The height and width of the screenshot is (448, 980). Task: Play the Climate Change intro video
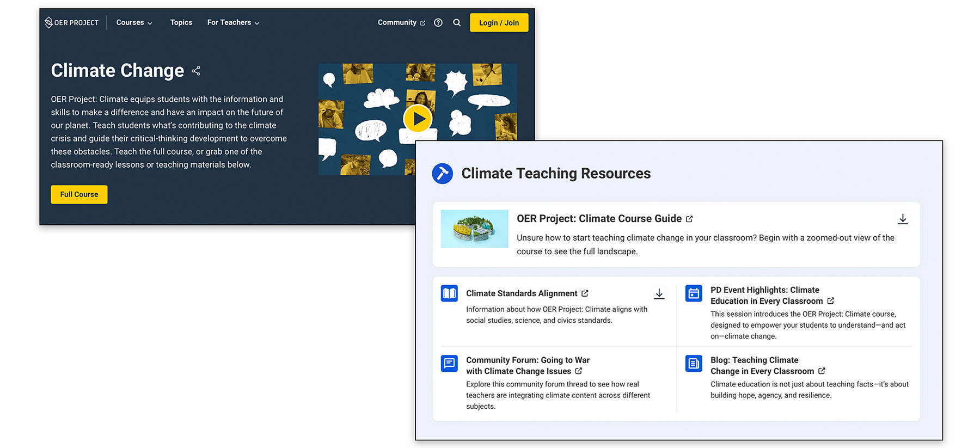(418, 119)
